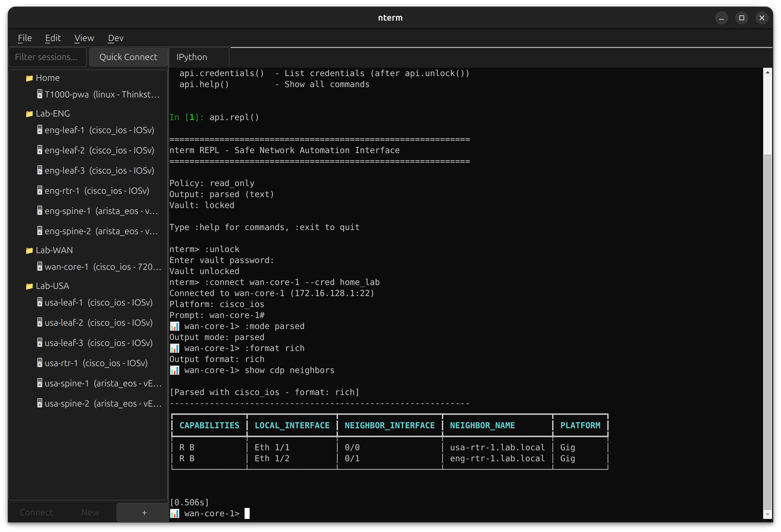Click the eng-rtr-1.lab.local table cell
Image resolution: width=781 pixels, height=532 pixels.
click(x=497, y=458)
